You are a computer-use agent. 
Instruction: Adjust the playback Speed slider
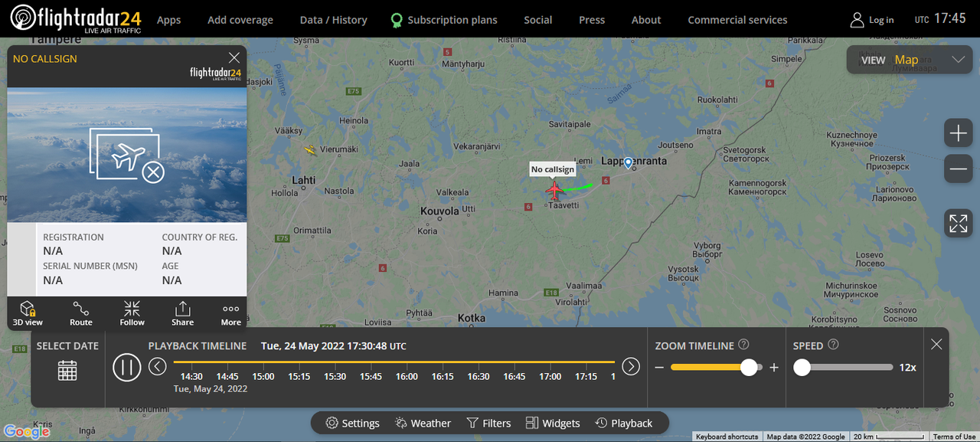pos(802,368)
